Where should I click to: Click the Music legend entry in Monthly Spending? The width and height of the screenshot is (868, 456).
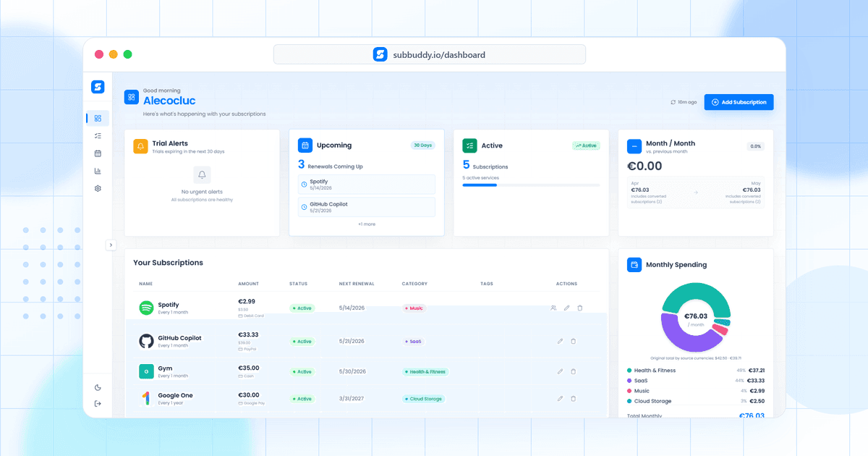click(695, 391)
